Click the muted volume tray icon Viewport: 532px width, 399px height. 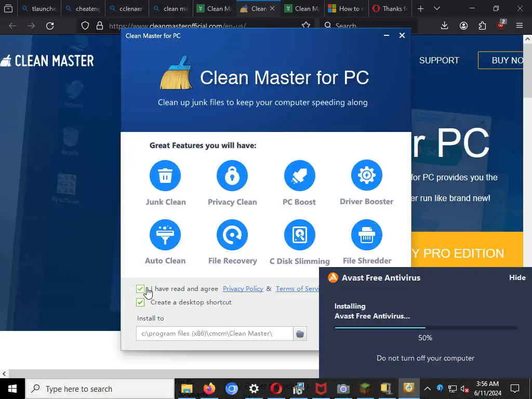pyautogui.click(x=464, y=389)
